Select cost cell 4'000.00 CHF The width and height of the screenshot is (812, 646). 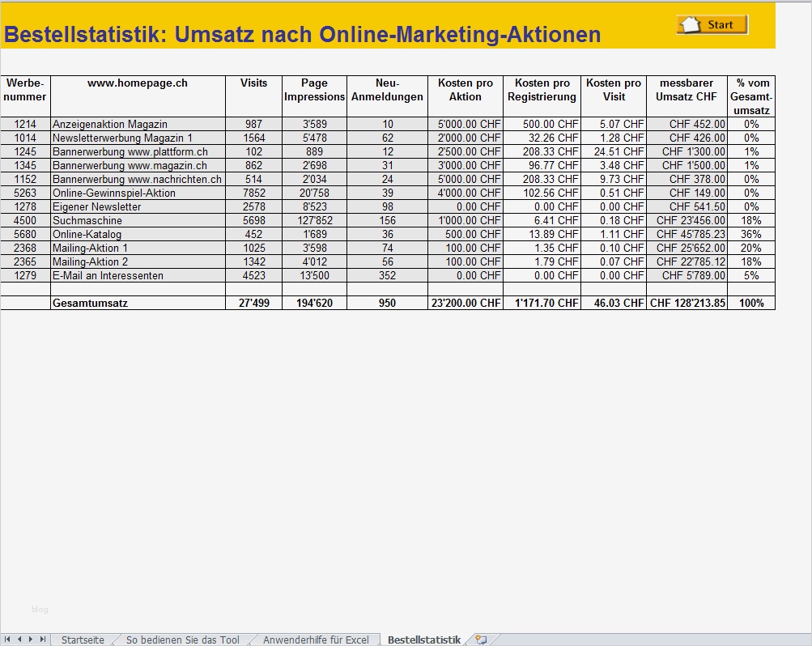click(x=466, y=193)
